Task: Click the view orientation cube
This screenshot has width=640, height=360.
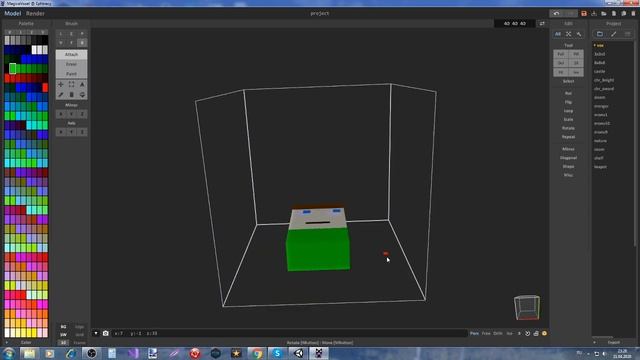Action: pyautogui.click(x=527, y=307)
